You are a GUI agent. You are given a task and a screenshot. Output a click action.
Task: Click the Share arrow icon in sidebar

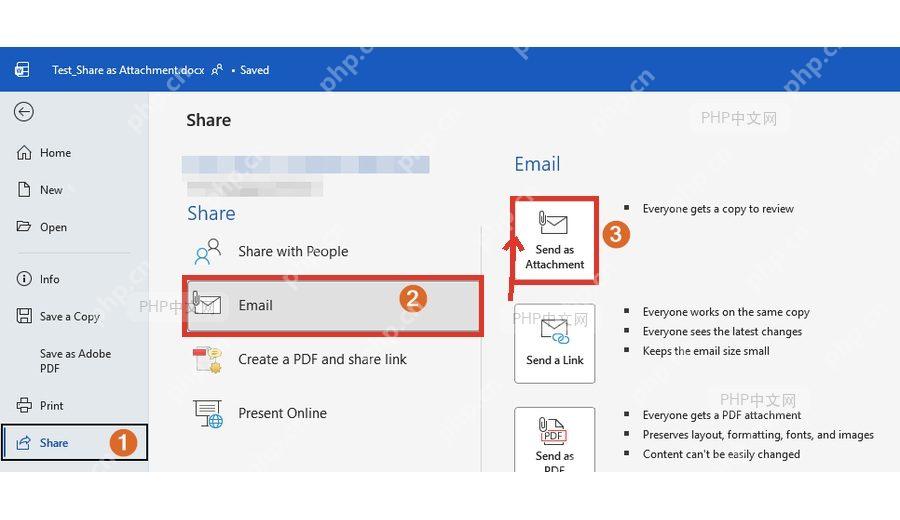pos(24,443)
